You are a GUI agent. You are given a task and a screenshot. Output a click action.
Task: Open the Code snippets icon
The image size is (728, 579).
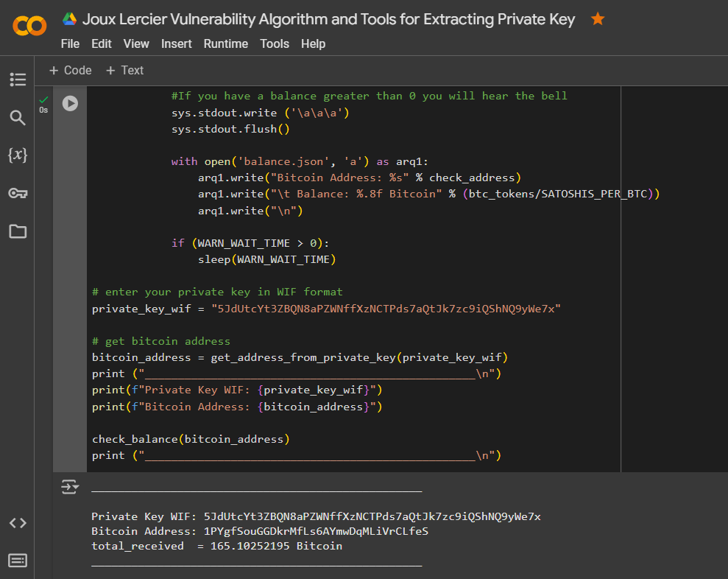(x=18, y=523)
